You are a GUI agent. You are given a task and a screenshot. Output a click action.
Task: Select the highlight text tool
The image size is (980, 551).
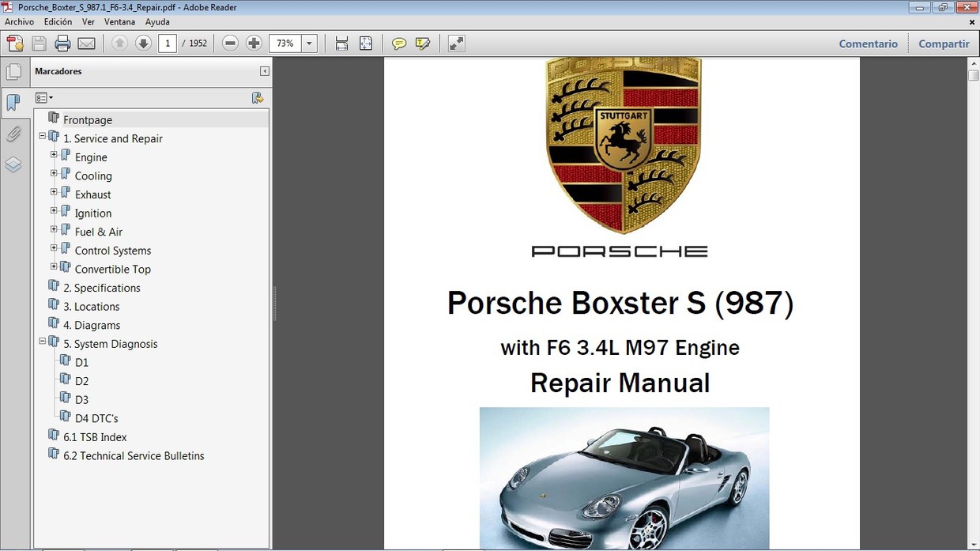[423, 43]
